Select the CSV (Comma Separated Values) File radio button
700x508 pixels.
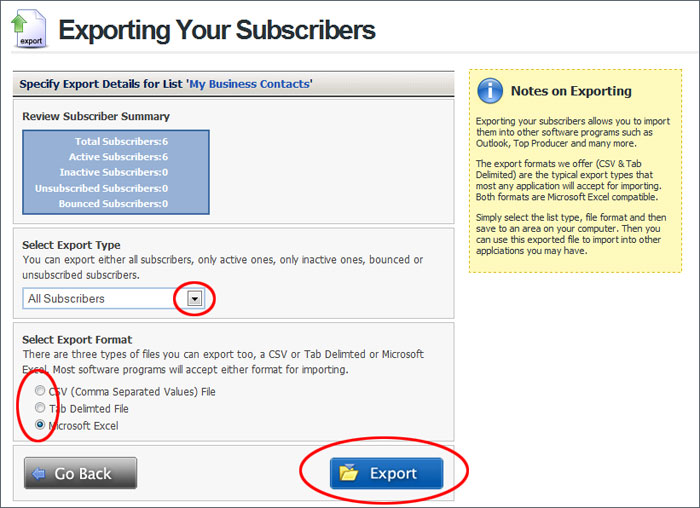40,391
